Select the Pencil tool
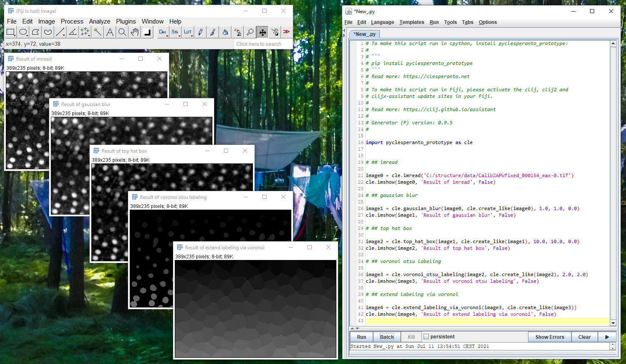This screenshot has width=626, height=364. point(200,32)
